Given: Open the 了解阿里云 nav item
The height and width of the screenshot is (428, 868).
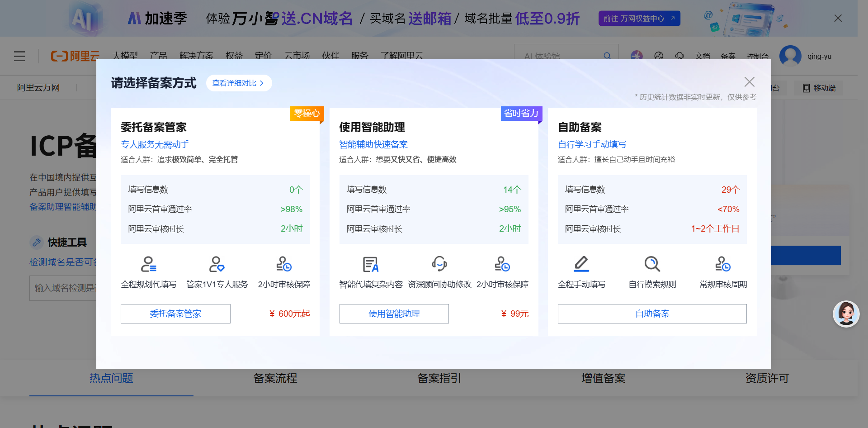Looking at the screenshot, I should pos(402,56).
